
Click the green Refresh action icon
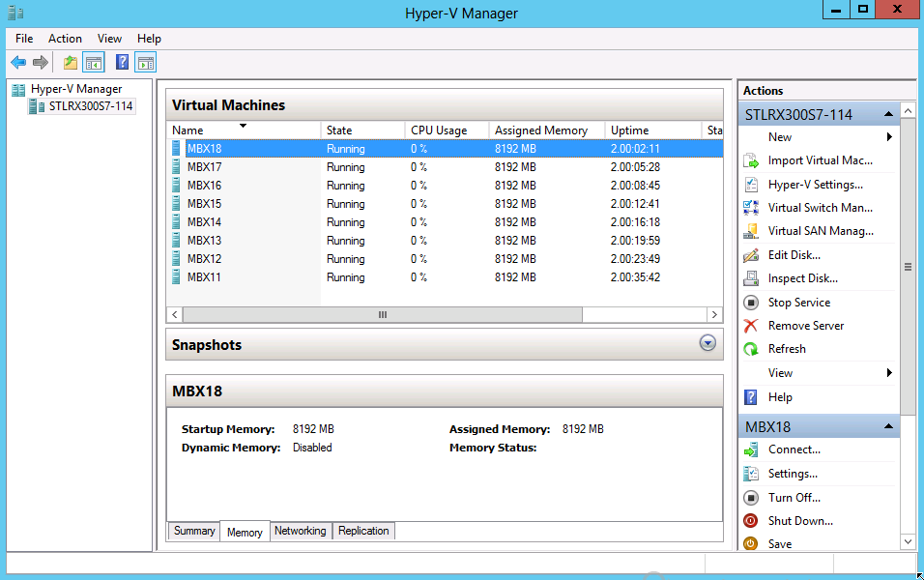[x=751, y=349]
